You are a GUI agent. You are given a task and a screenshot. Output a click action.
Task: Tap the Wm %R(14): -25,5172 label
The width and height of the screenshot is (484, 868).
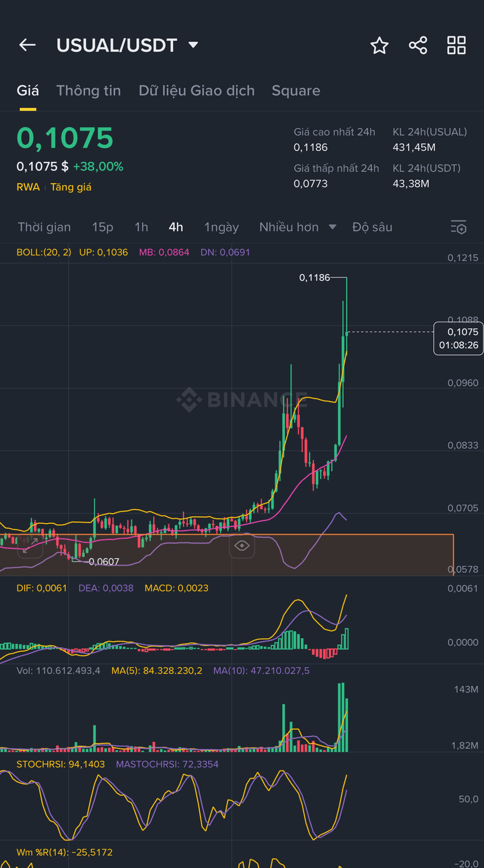click(x=64, y=853)
